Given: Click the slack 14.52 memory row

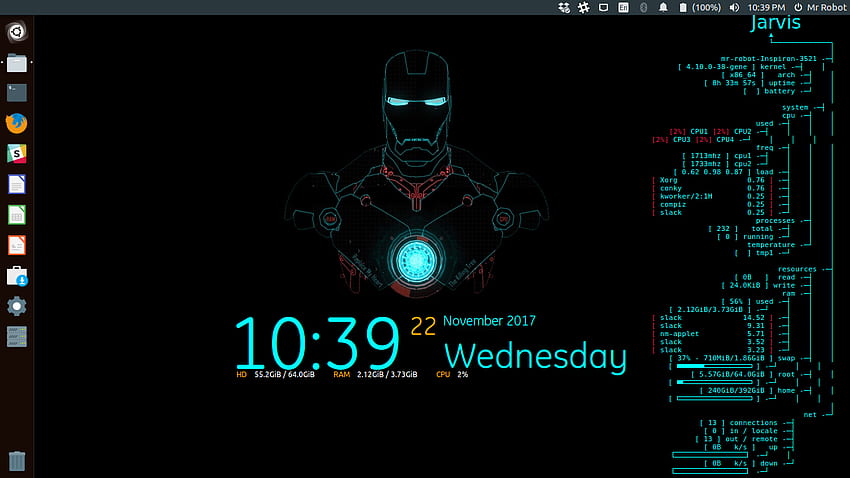Looking at the screenshot, I should 712,318.
